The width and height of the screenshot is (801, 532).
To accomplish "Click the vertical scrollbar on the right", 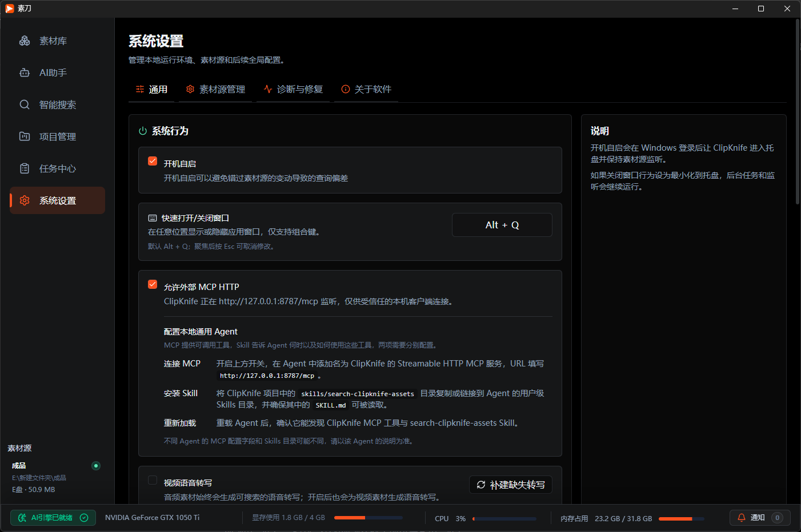I will pyautogui.click(x=798, y=112).
